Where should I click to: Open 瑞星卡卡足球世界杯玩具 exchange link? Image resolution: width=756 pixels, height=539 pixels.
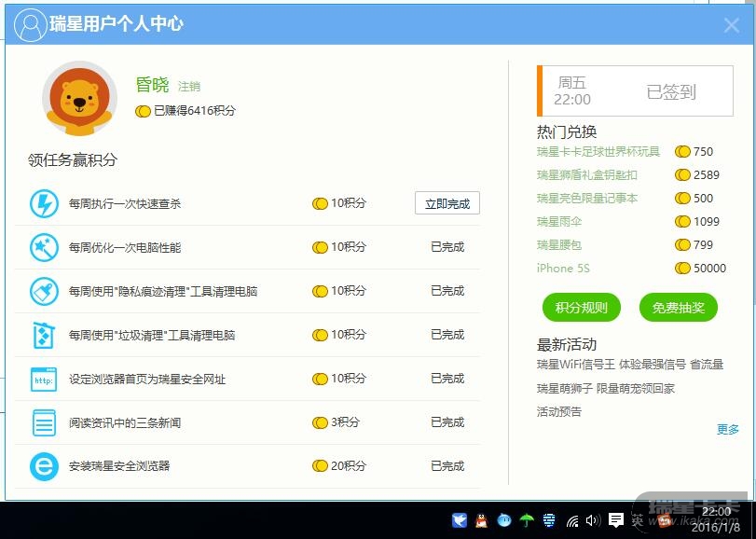pos(598,151)
